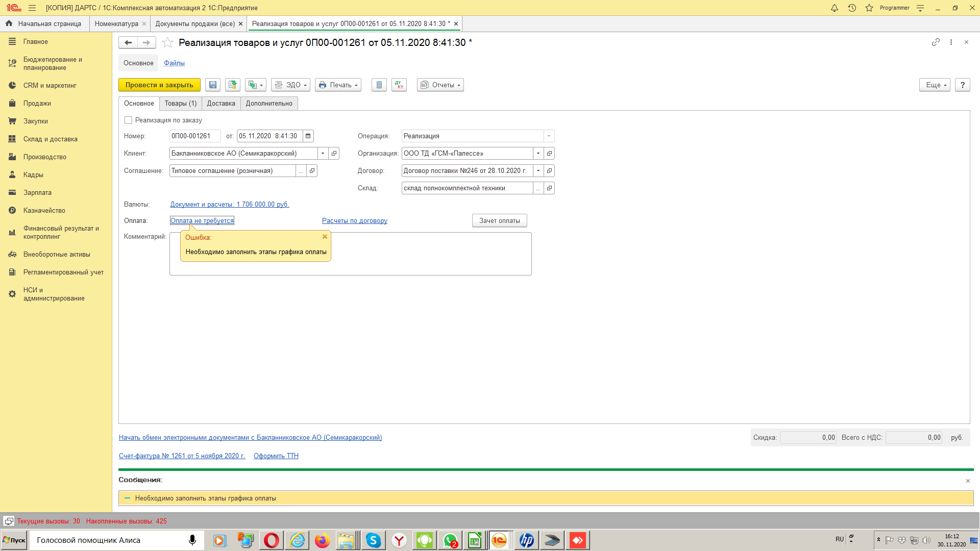Image resolution: width=980 pixels, height=551 pixels.
Task: Start electronic document exchange link
Action: point(250,438)
